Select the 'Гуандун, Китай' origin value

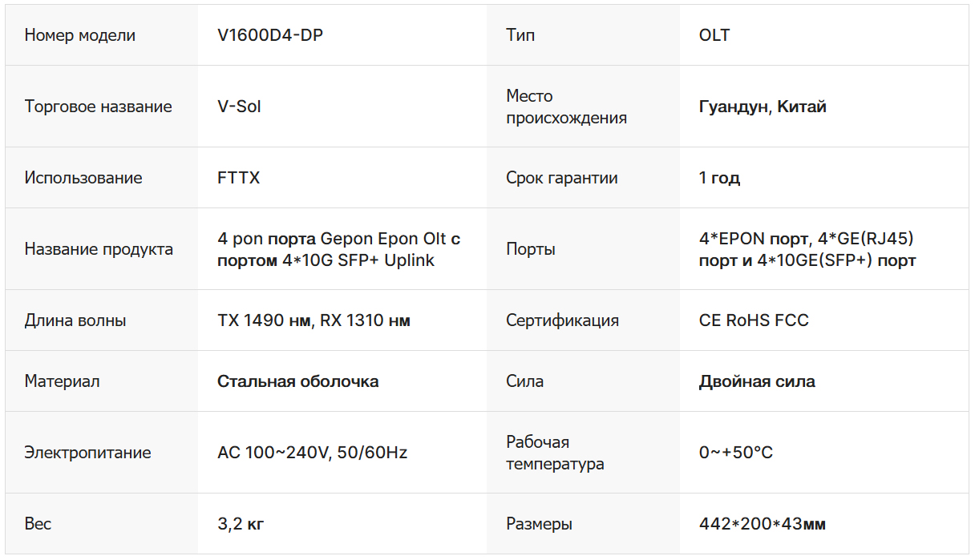pos(763,107)
